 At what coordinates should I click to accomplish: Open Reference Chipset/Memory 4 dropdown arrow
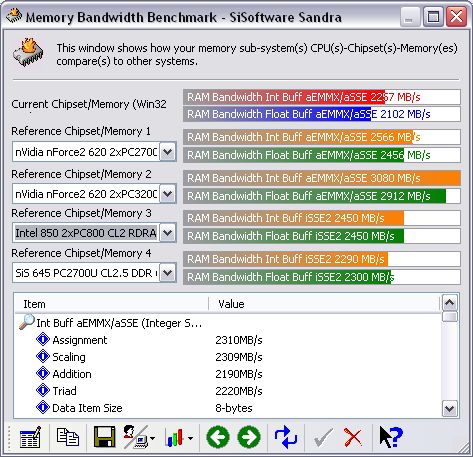click(x=167, y=273)
